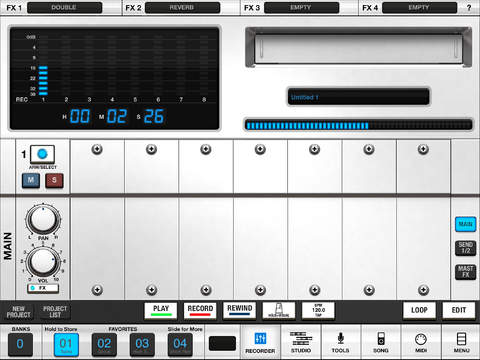This screenshot has height=360, width=480.
Task: Select favorite preset 02
Action: point(104,344)
